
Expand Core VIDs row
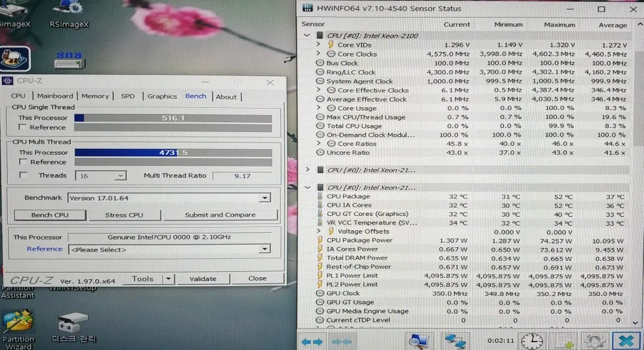coord(318,44)
